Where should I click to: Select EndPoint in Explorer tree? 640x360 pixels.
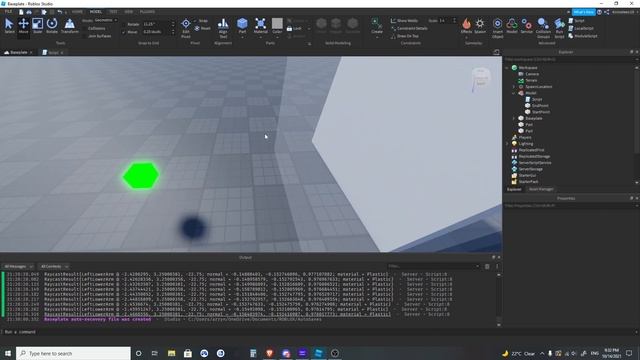point(540,106)
